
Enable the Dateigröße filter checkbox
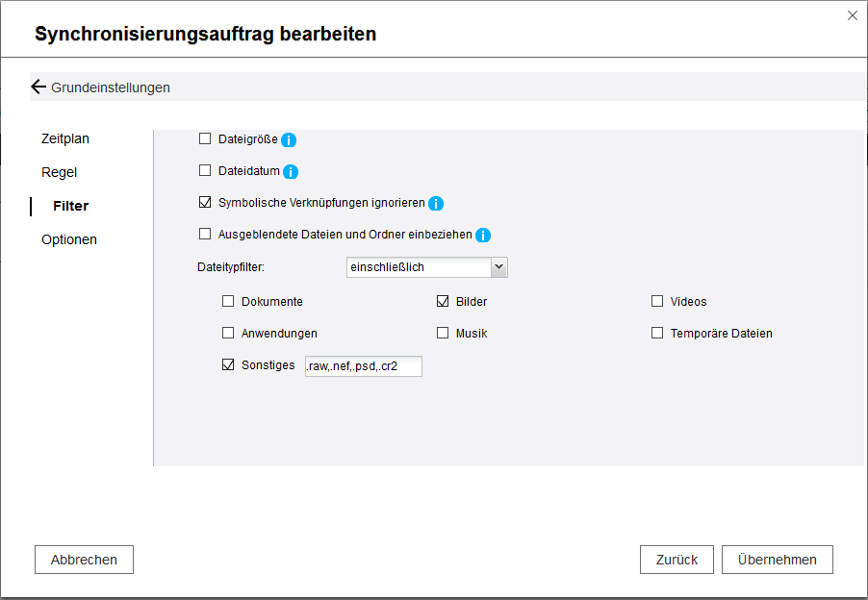click(x=204, y=138)
